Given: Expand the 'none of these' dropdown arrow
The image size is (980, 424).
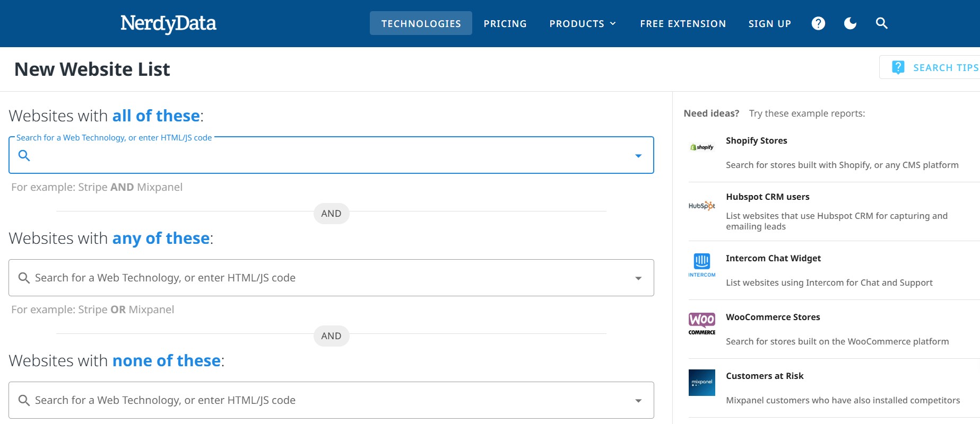Looking at the screenshot, I should [x=638, y=401].
